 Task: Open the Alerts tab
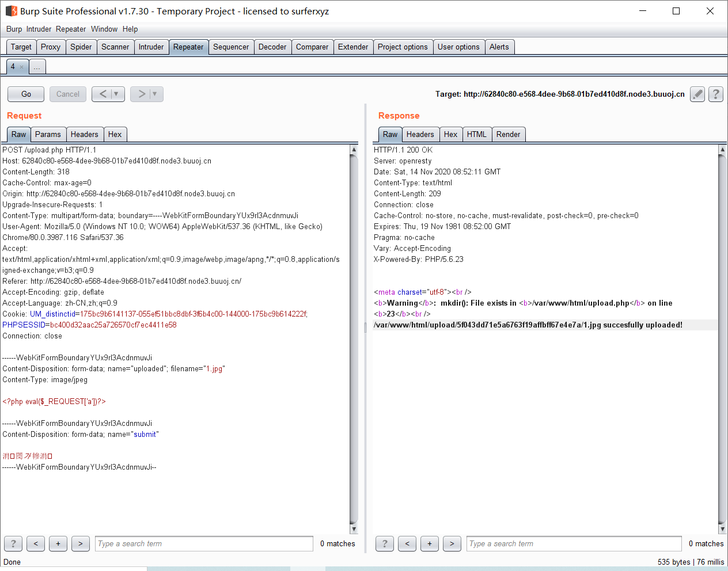pos(499,47)
